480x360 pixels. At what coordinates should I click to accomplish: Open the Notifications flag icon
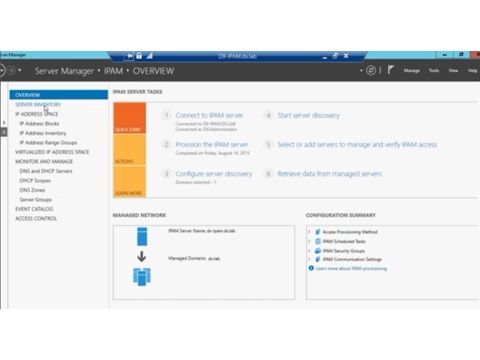coord(390,70)
